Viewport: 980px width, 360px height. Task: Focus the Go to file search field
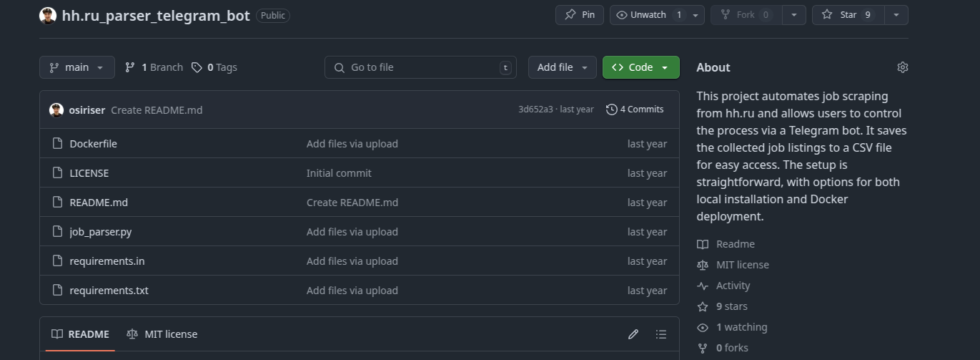(420, 67)
